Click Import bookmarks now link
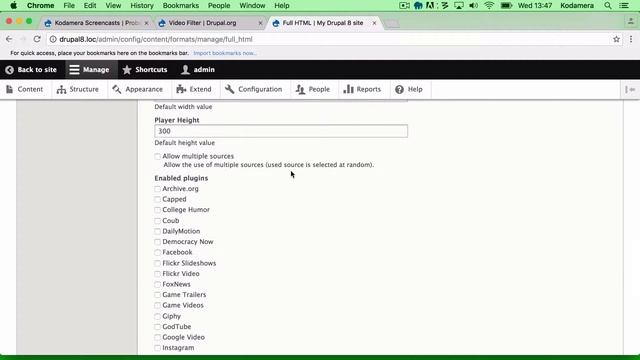 tap(225, 53)
